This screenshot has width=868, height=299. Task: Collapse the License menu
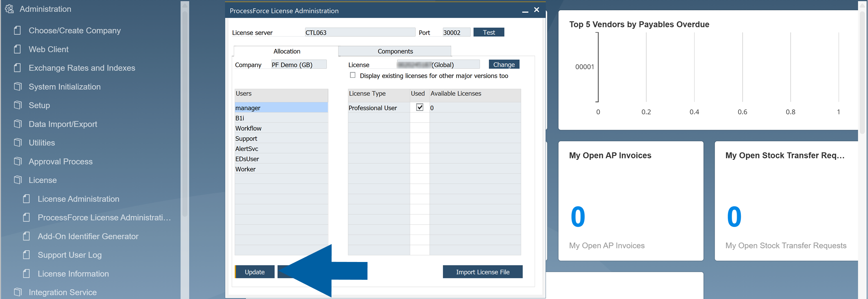(43, 180)
